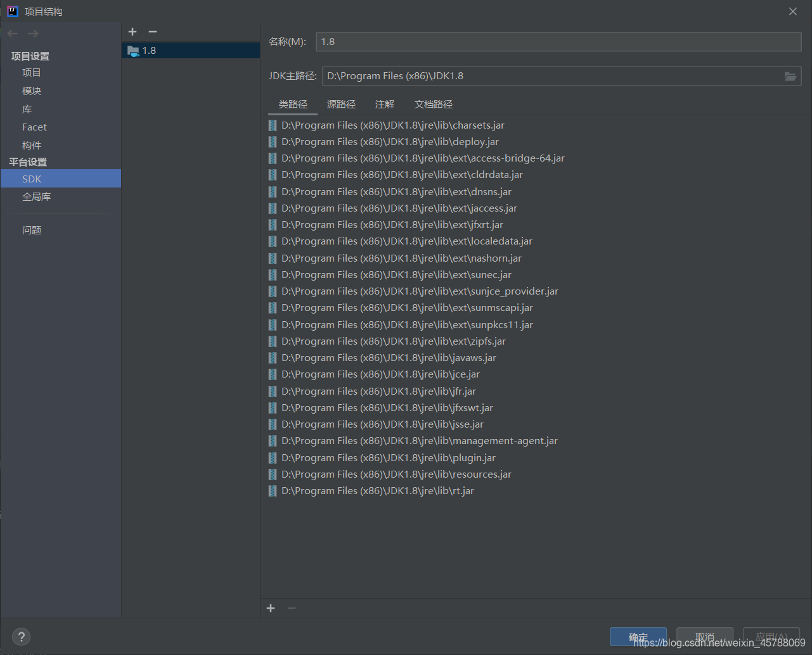Click jar icon beside charsets.jar
The height and width of the screenshot is (655, 812).
[273, 125]
